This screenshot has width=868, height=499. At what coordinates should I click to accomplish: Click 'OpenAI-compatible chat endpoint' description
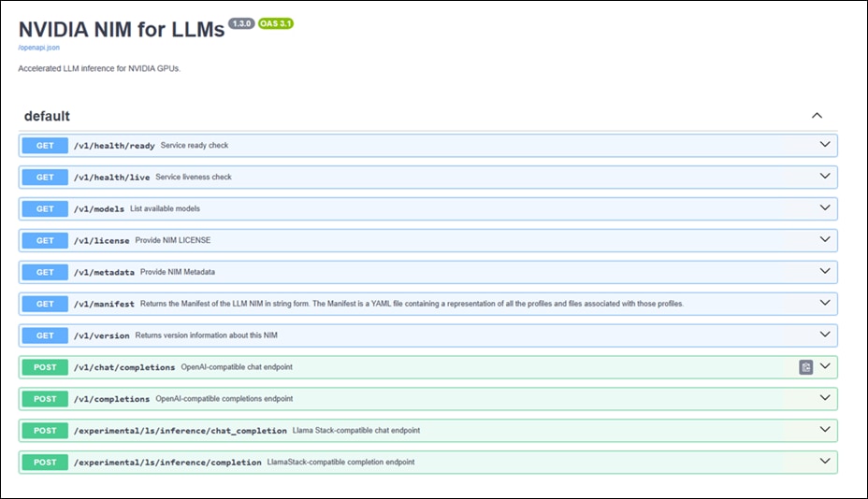[237, 367]
